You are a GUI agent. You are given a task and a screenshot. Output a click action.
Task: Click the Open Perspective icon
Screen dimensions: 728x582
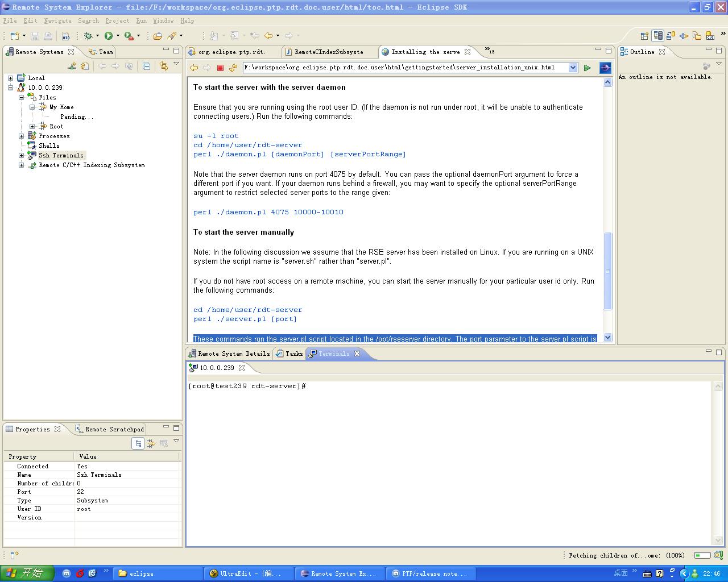point(644,36)
